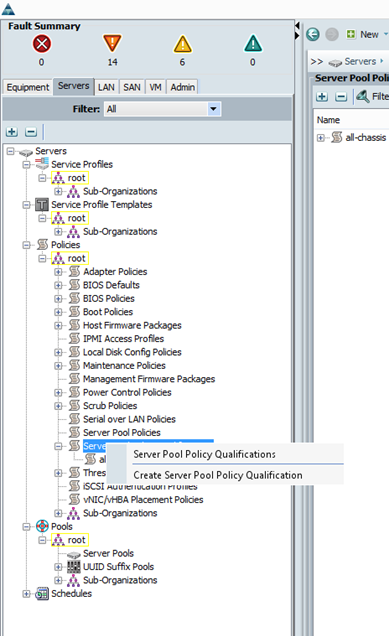Click the UUID Suffix Pools barcode icon
The height and width of the screenshot is (636, 389).
tap(74, 567)
